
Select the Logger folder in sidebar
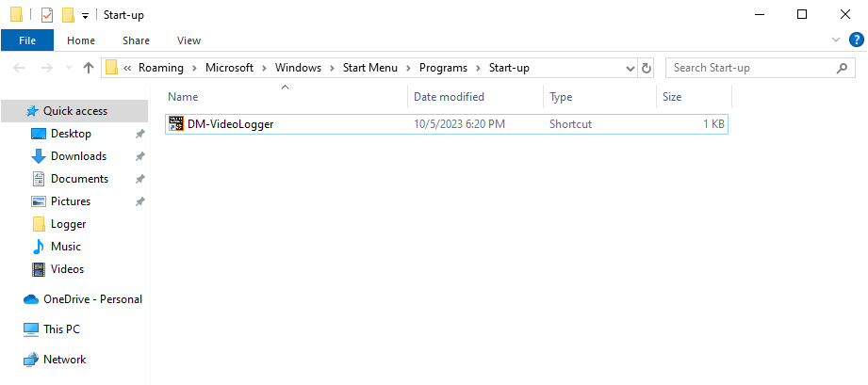point(68,224)
